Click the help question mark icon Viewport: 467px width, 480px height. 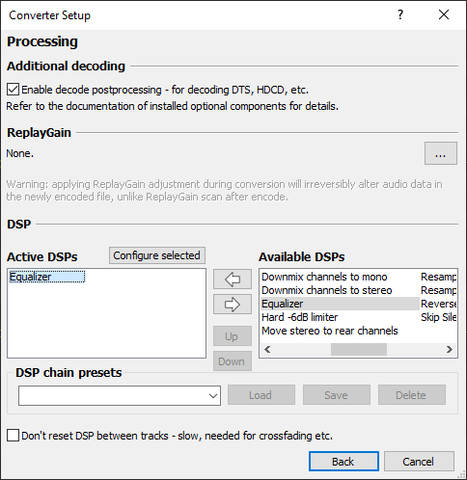tap(400, 15)
